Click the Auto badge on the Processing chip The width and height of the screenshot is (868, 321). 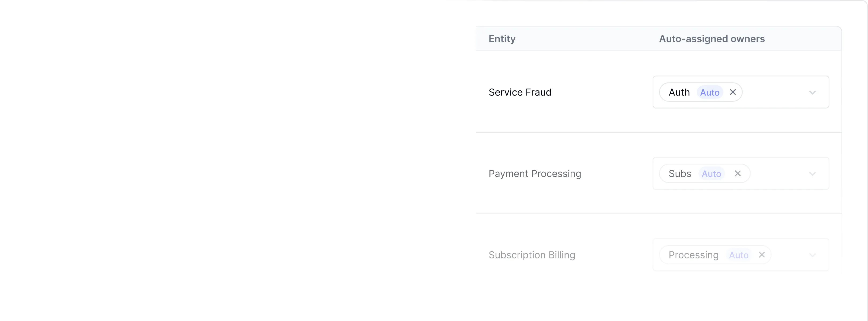click(739, 255)
